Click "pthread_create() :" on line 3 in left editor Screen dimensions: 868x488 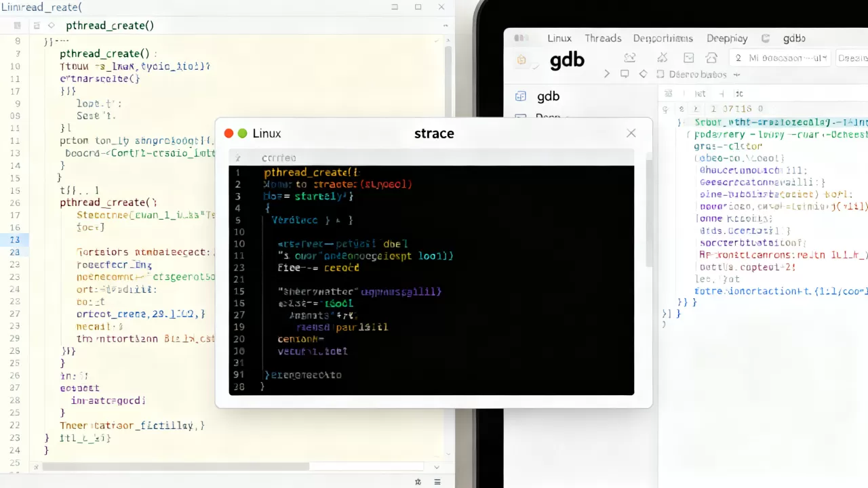click(108, 54)
